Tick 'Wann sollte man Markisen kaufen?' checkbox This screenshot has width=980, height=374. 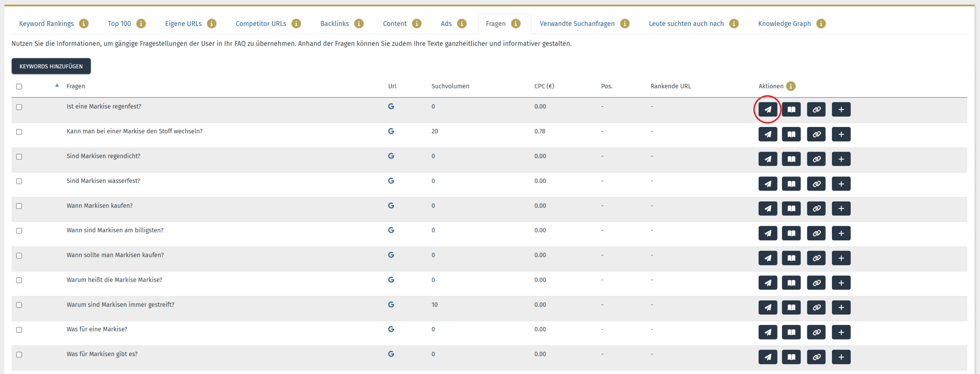coord(19,255)
